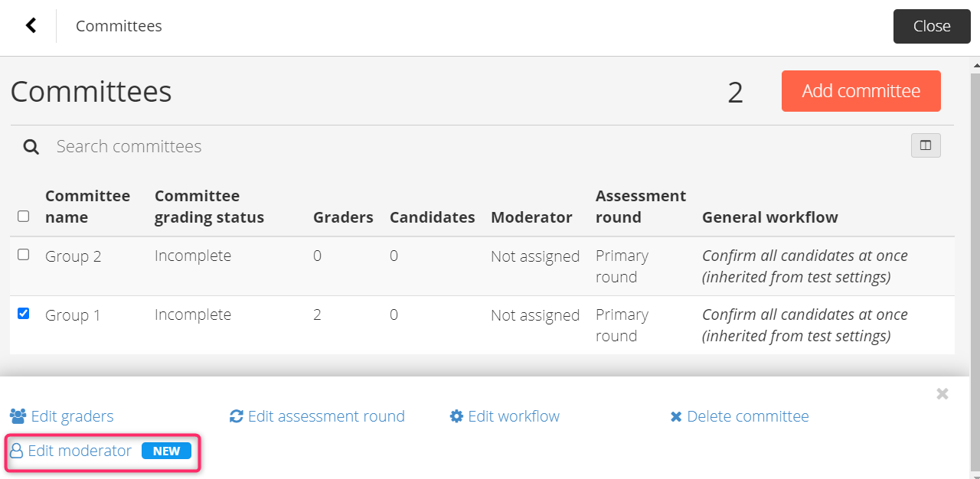Click the Search committees field
The image size is (980, 479).
tap(475, 146)
